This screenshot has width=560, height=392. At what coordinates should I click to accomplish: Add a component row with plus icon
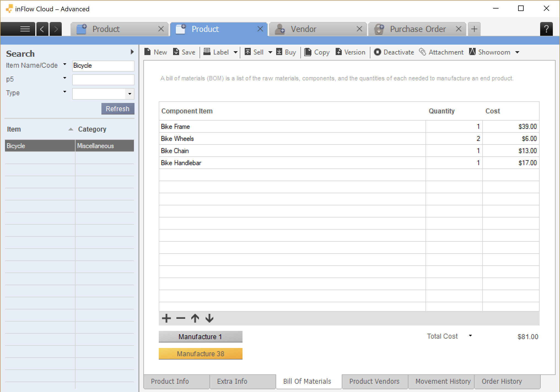166,318
